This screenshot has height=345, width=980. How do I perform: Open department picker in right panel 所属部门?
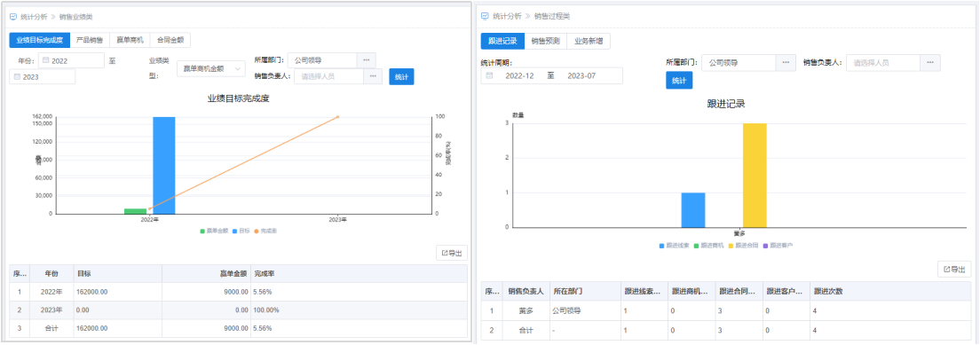tap(786, 62)
